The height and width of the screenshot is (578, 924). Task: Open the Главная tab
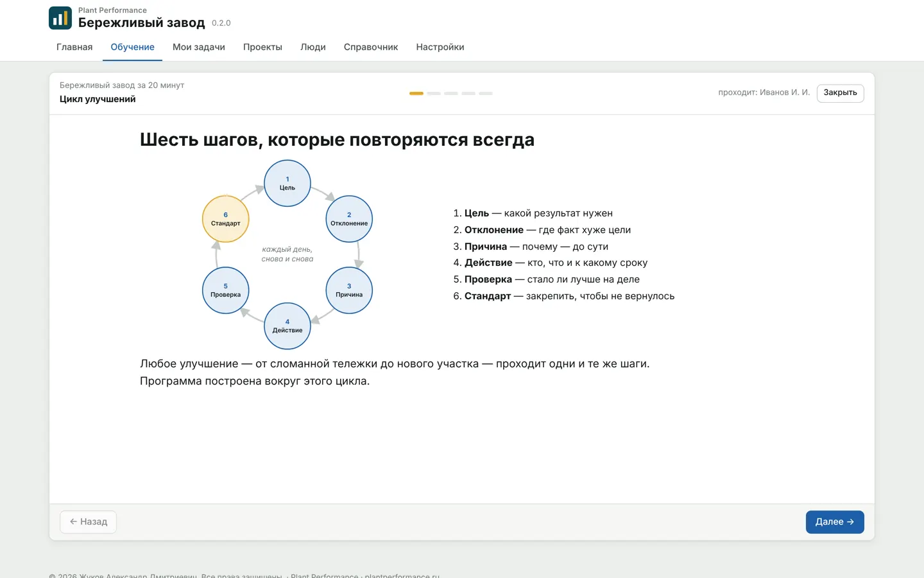point(74,47)
